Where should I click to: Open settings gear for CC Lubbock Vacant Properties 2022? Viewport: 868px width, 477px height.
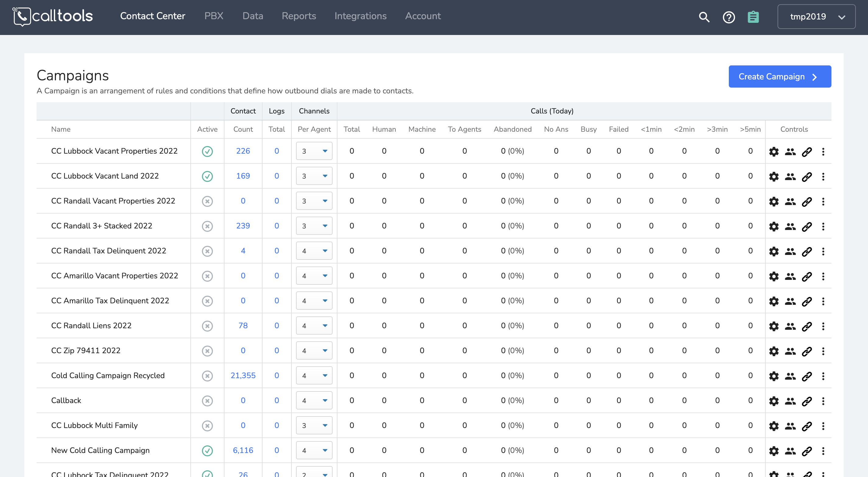774,151
